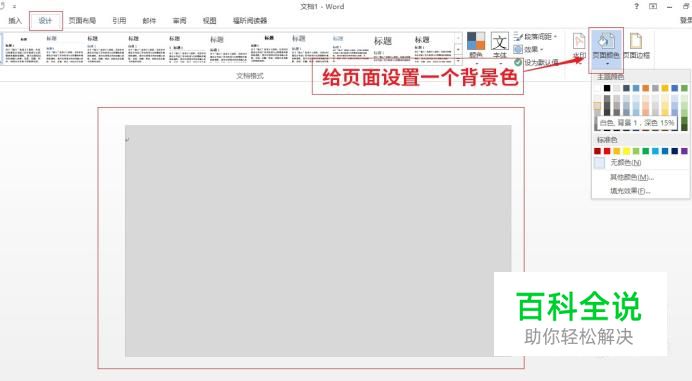Pick dark blue-gray theme color swatch

coord(626,88)
